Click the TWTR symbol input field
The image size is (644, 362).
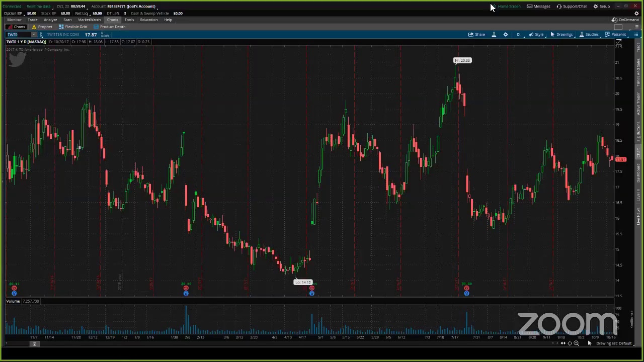tap(18, 35)
